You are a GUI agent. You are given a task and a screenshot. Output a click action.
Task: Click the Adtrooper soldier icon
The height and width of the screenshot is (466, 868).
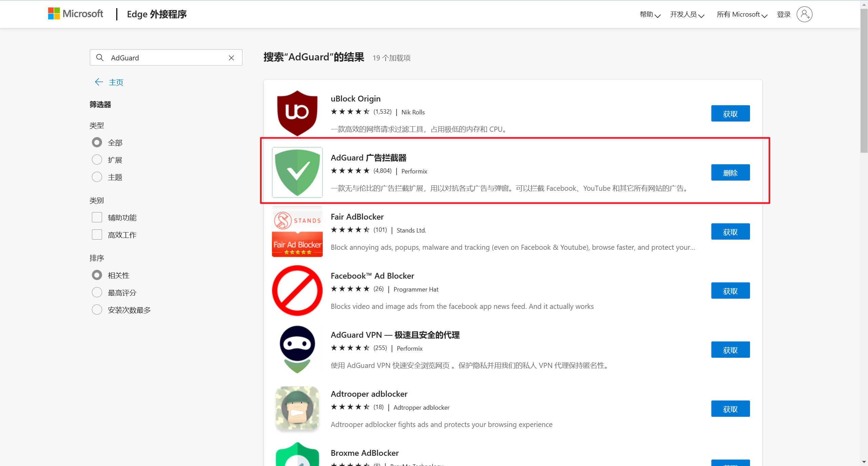(297, 408)
